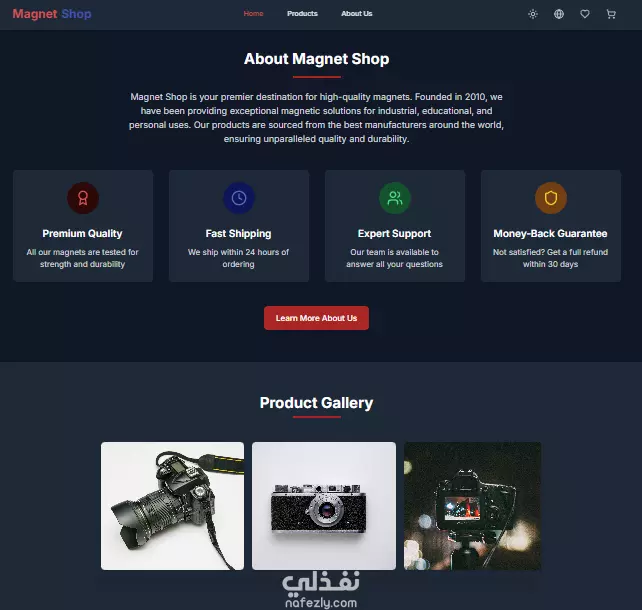Go to the Home menu item
The height and width of the screenshot is (610, 642).
(253, 14)
